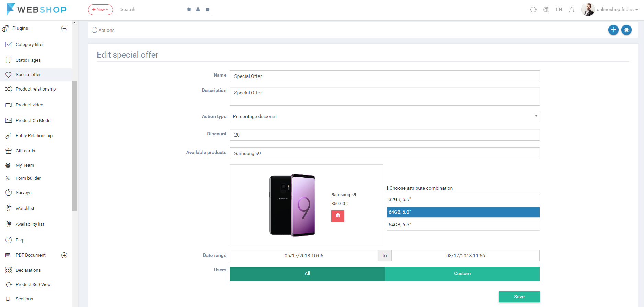
Task: Open the Actions menu
Action: pos(103,30)
